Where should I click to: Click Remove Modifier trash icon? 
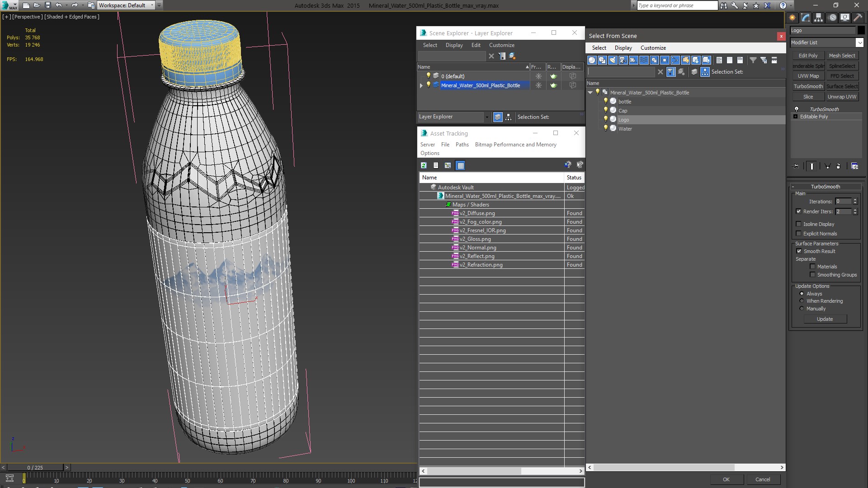838,166
